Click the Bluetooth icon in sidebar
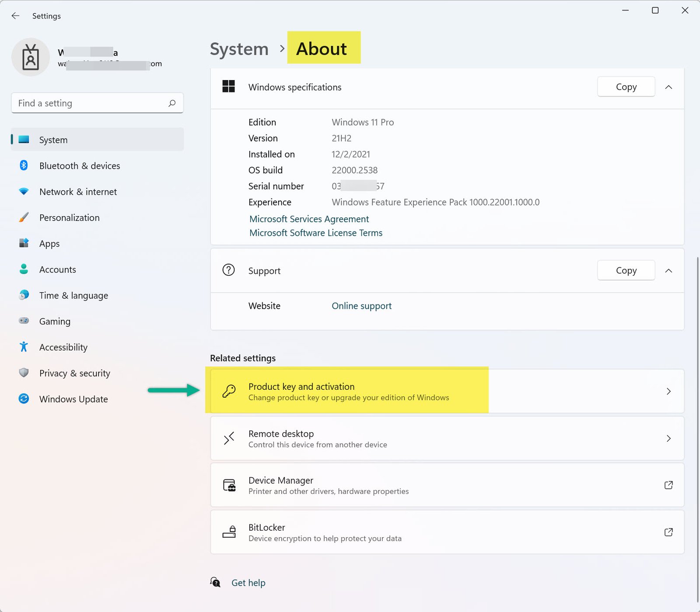This screenshot has width=700, height=612. [24, 165]
